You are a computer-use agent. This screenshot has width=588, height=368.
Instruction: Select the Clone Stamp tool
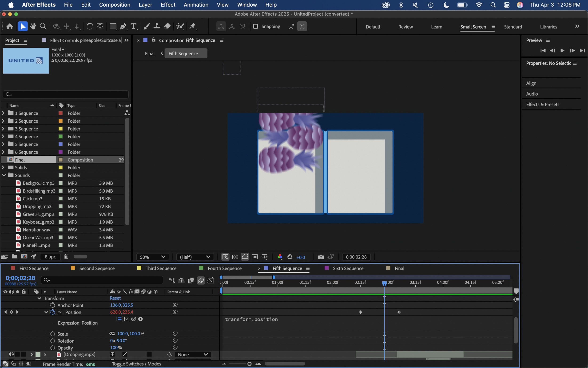pos(157,26)
